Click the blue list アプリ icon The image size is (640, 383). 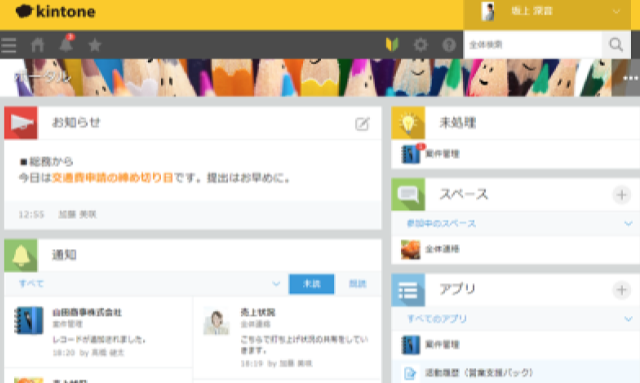click(408, 290)
